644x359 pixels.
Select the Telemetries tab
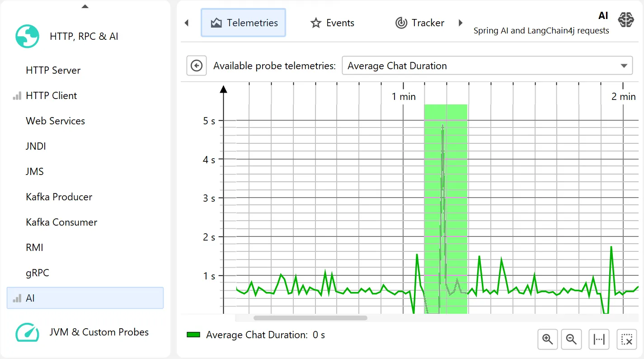[243, 23]
